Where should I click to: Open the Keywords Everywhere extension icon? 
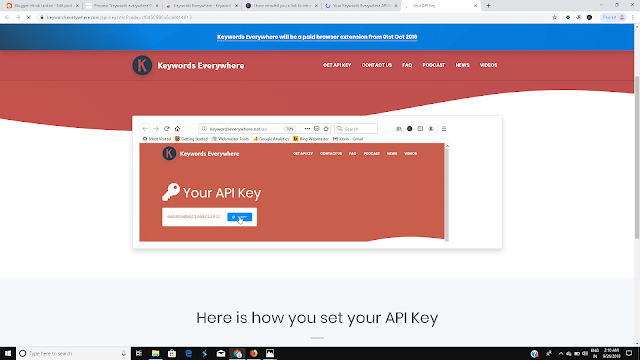click(x=589, y=17)
